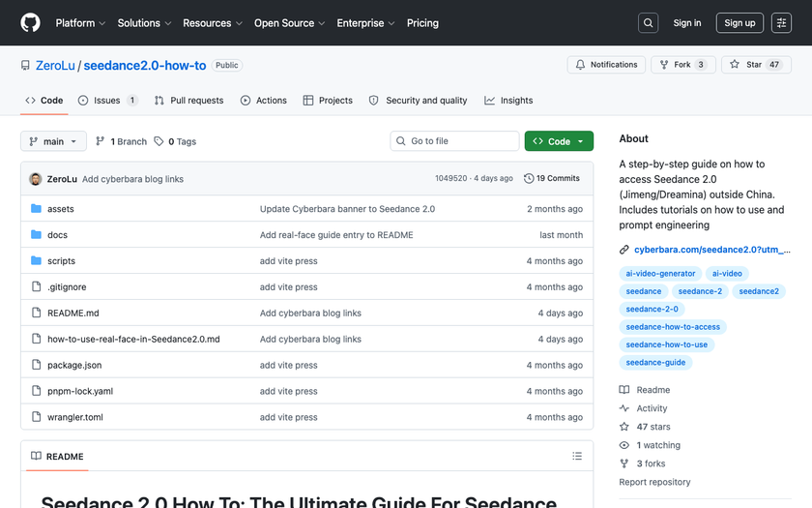Switch to the Pull requests tab
The width and height of the screenshot is (812, 508).
pyautogui.click(x=189, y=101)
